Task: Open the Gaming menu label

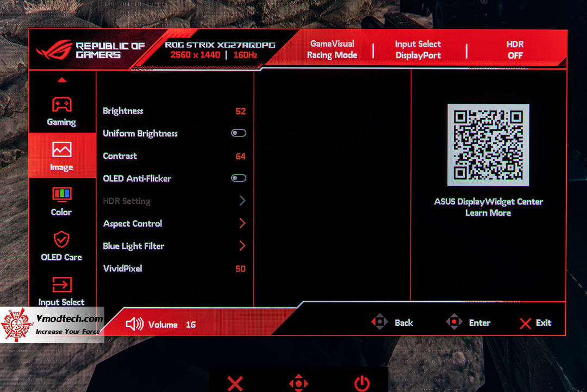Action: [61, 122]
